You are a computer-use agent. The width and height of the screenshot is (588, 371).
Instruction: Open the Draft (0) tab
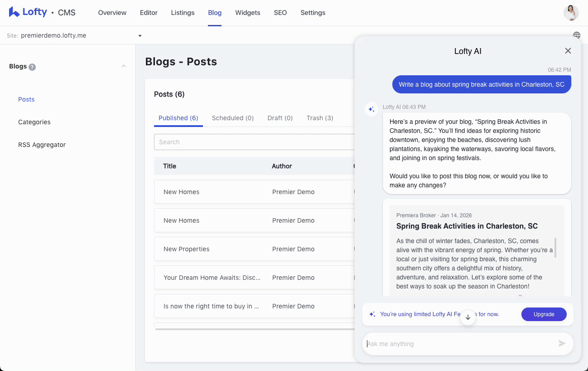tap(280, 118)
